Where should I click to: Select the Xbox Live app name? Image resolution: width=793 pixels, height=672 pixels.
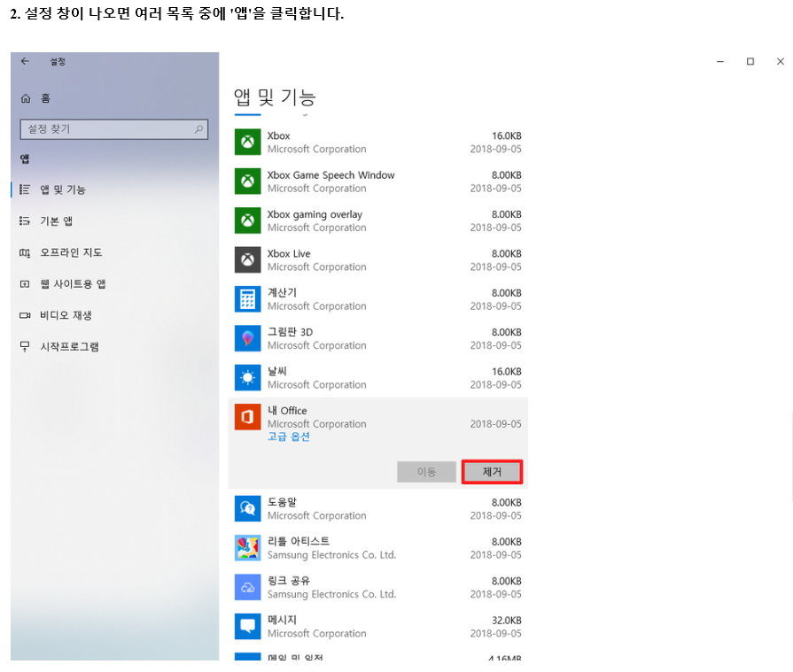click(x=289, y=253)
